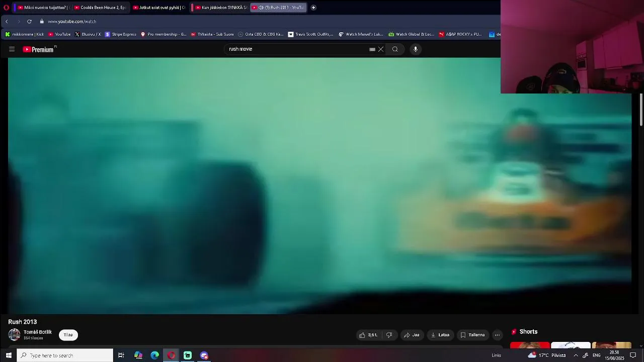Viewport: 644px width, 362px height.
Task: Clear the search box with the X icon
Action: 381,49
